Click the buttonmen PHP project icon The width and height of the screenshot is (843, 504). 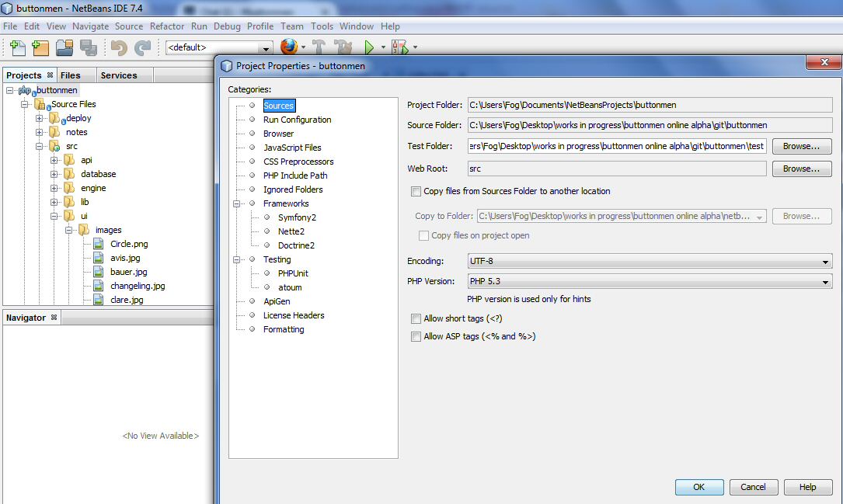point(26,91)
